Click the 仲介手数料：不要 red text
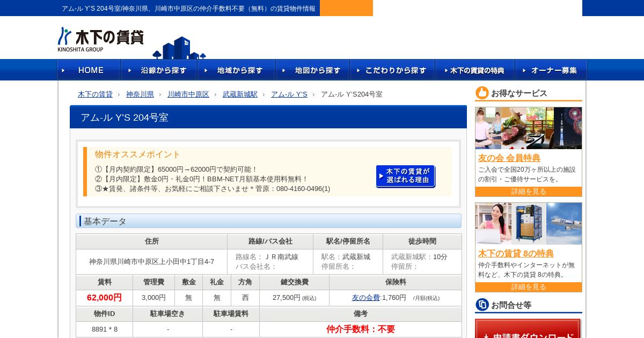 pos(361,329)
